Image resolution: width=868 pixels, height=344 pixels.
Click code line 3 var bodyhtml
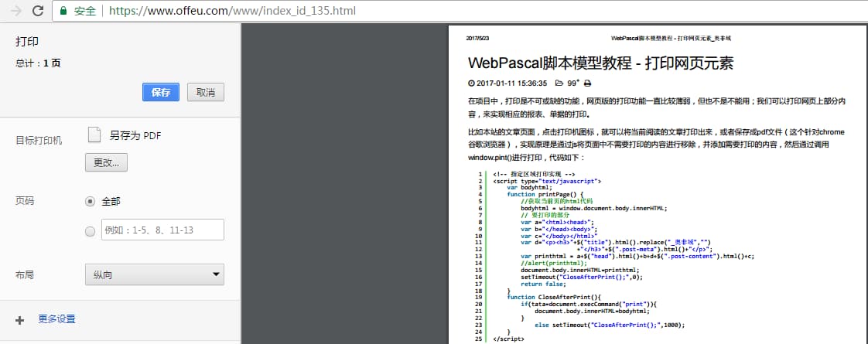pos(530,188)
